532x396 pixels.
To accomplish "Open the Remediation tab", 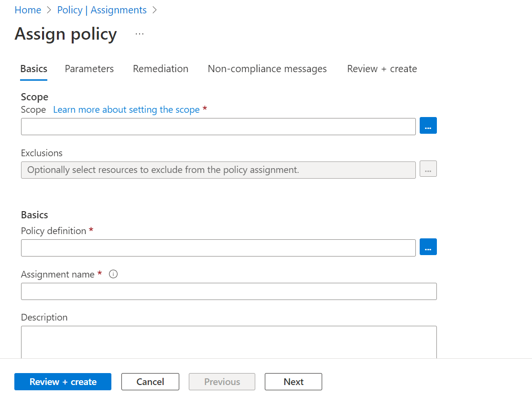I will pos(160,69).
